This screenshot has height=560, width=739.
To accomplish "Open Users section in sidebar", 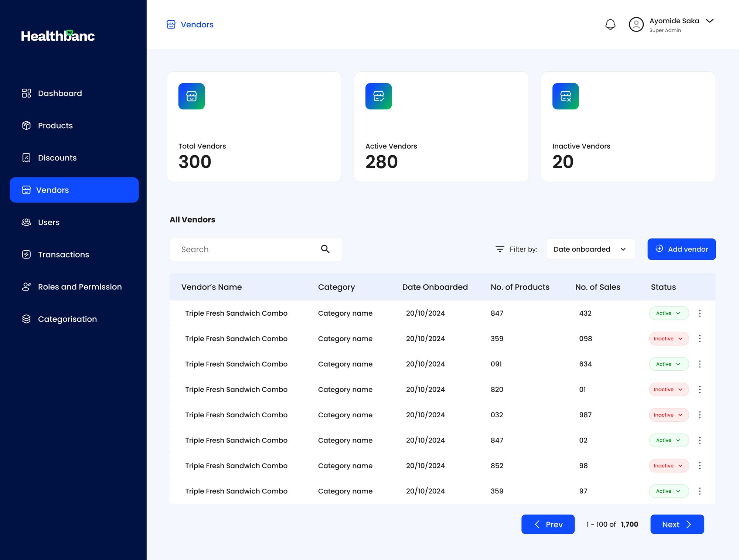I will coord(49,222).
